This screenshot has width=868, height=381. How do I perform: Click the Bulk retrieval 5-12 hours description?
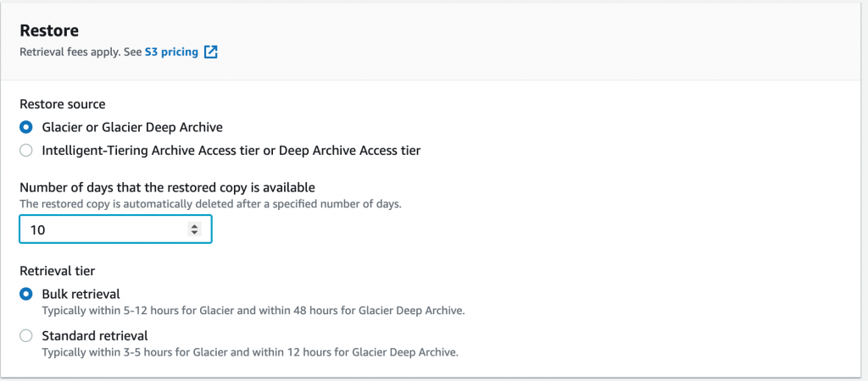coord(253,310)
